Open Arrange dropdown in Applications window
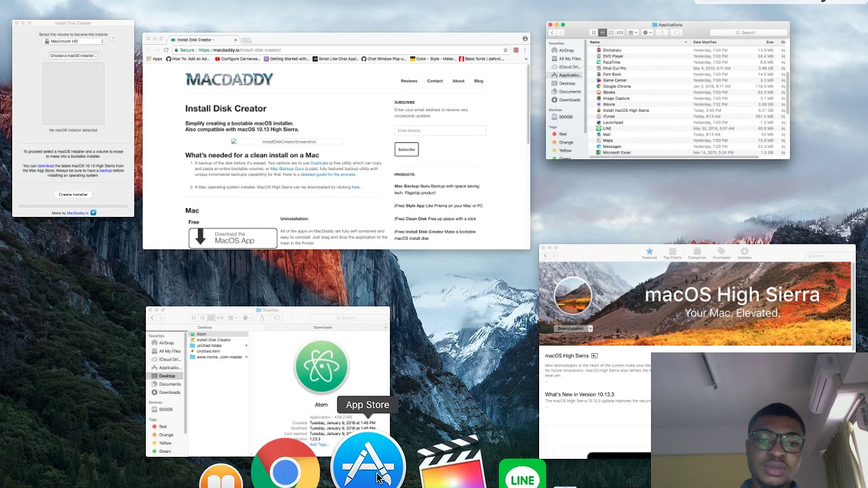 [x=632, y=33]
